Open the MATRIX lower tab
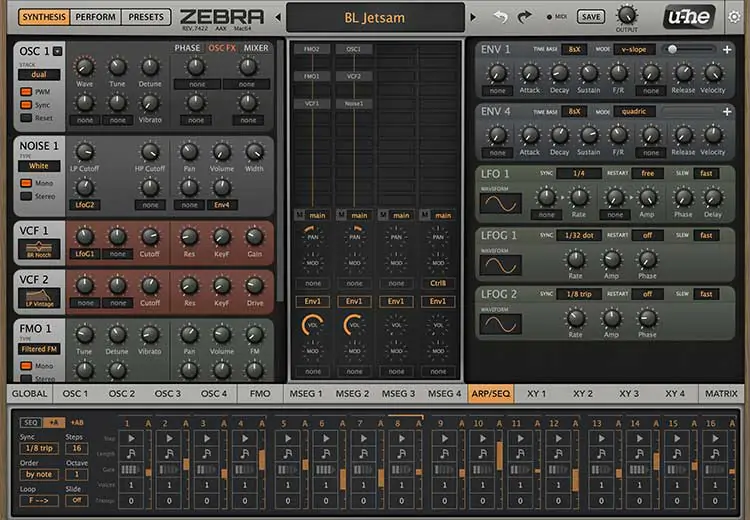 [x=721, y=394]
